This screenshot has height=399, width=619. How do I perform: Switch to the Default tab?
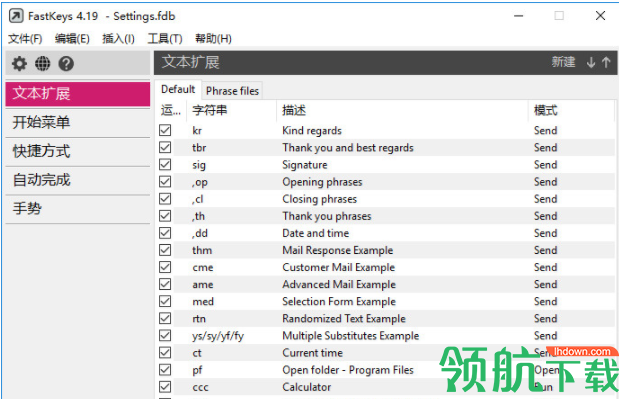click(x=178, y=90)
